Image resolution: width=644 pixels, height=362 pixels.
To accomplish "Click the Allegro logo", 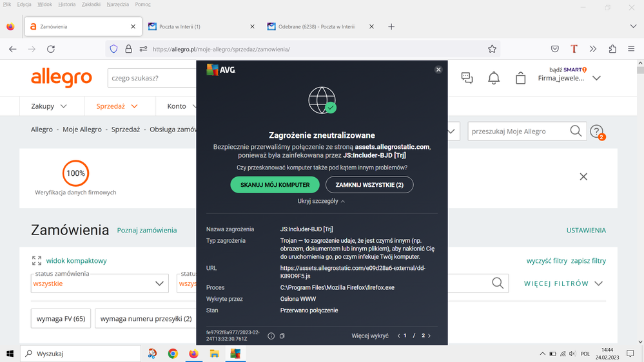I will pyautogui.click(x=62, y=78).
